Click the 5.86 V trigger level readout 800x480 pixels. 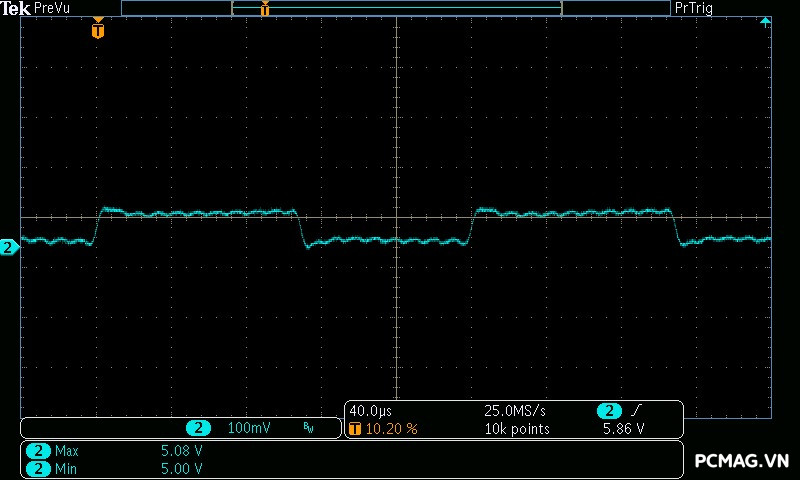(x=623, y=428)
